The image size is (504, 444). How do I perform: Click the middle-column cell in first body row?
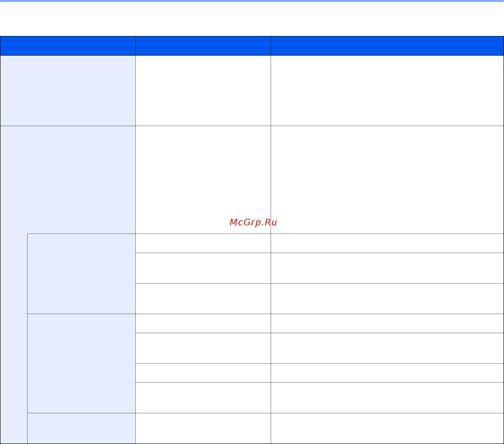point(203,91)
